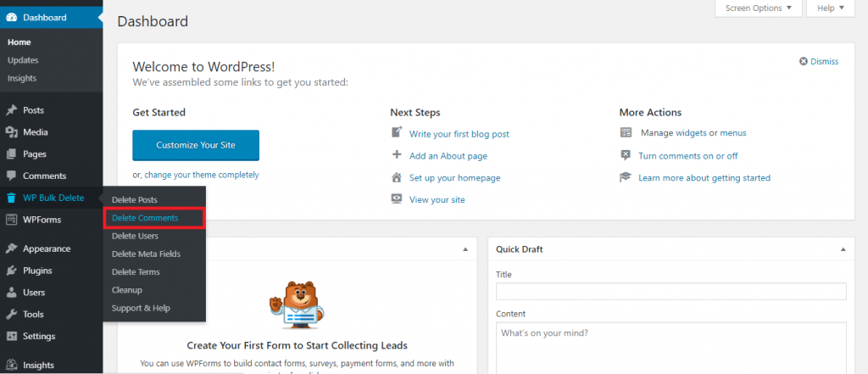Viewport: 868px width, 374px height.
Task: Collapse the Quick Draft widget
Action: (x=842, y=249)
